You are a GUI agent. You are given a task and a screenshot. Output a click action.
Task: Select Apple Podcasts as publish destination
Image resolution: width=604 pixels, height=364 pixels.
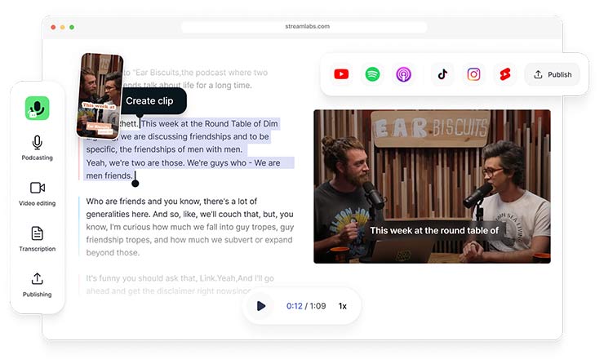tap(403, 74)
